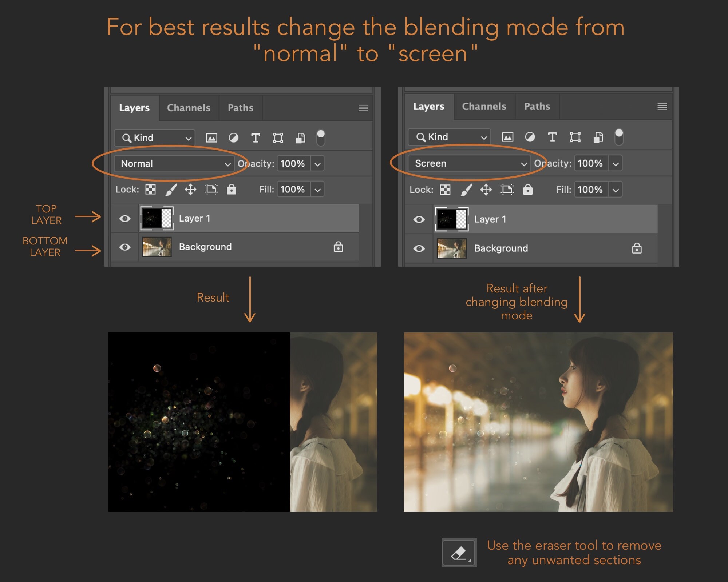Click the Layer 1 thumbnail
The width and height of the screenshot is (728, 582).
pyautogui.click(x=157, y=218)
